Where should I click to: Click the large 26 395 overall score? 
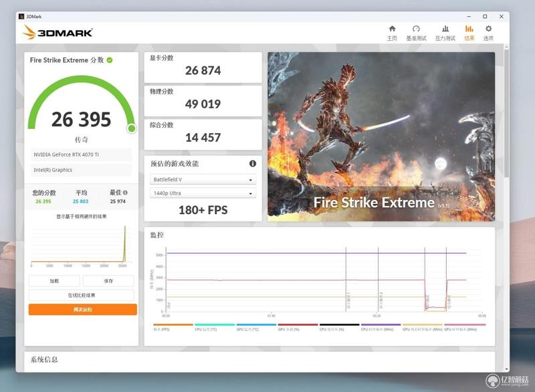click(x=81, y=120)
